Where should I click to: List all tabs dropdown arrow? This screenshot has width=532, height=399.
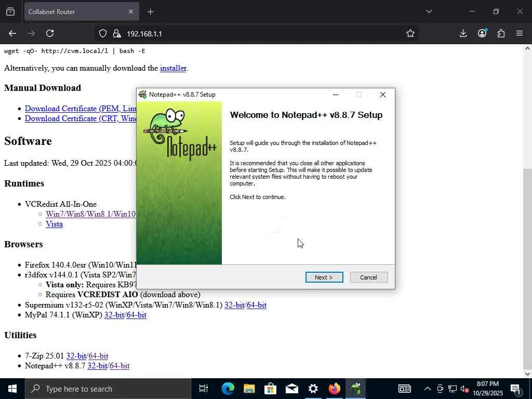click(429, 11)
